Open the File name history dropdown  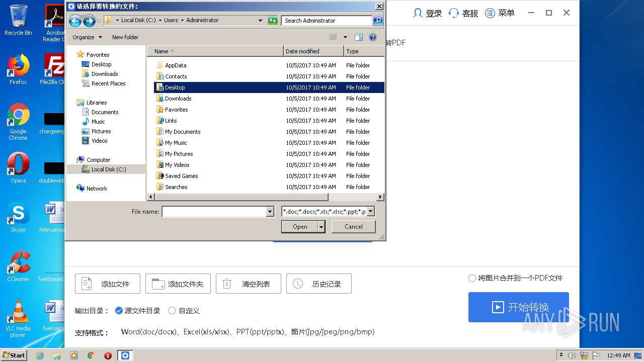pos(270,212)
